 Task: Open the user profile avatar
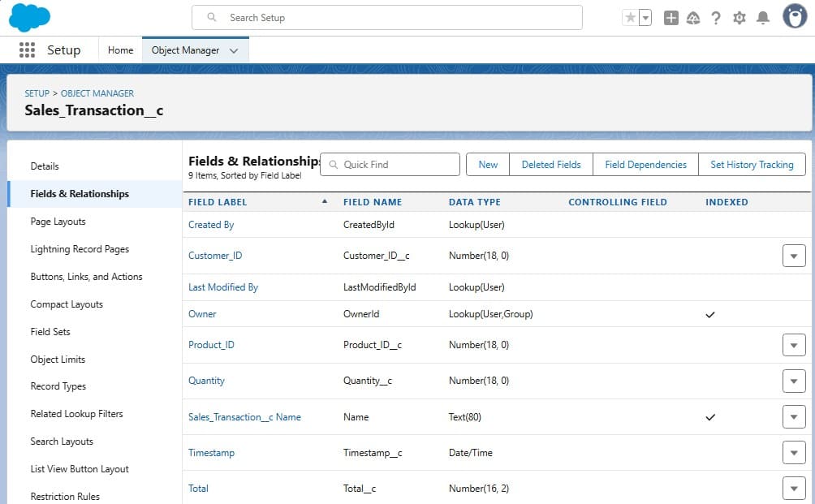pyautogui.click(x=795, y=16)
